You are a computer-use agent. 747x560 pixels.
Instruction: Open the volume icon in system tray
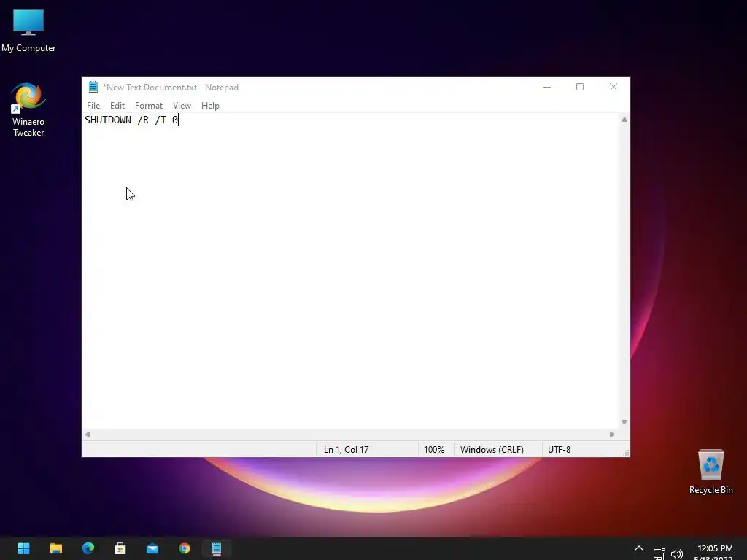676,553
